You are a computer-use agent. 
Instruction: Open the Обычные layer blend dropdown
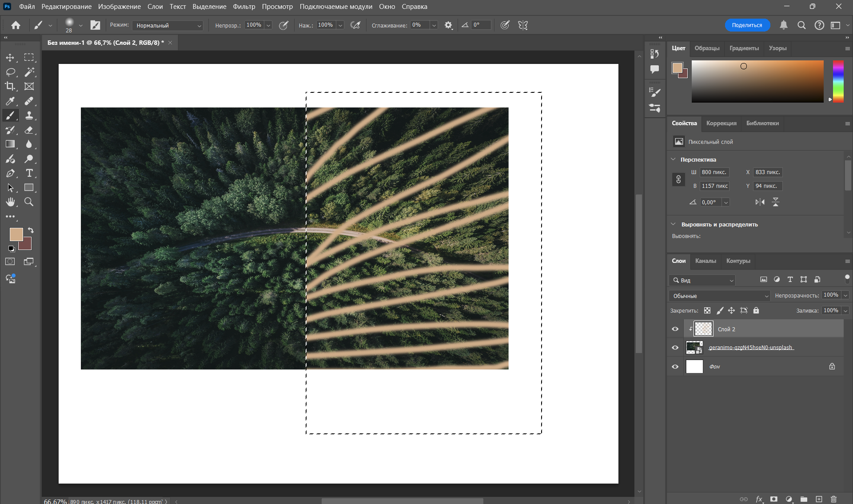point(719,296)
